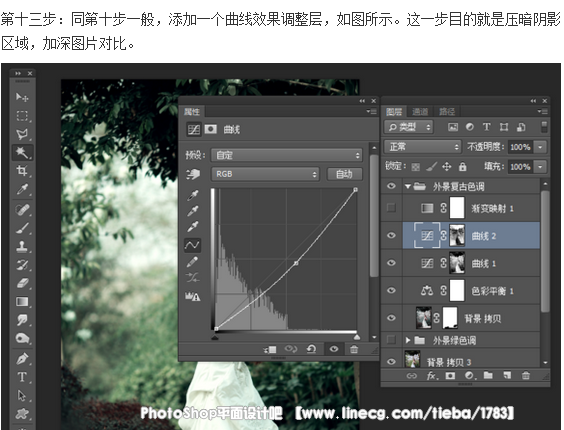
Task: Show the 渐变映射 1 layer
Action: click(391, 208)
